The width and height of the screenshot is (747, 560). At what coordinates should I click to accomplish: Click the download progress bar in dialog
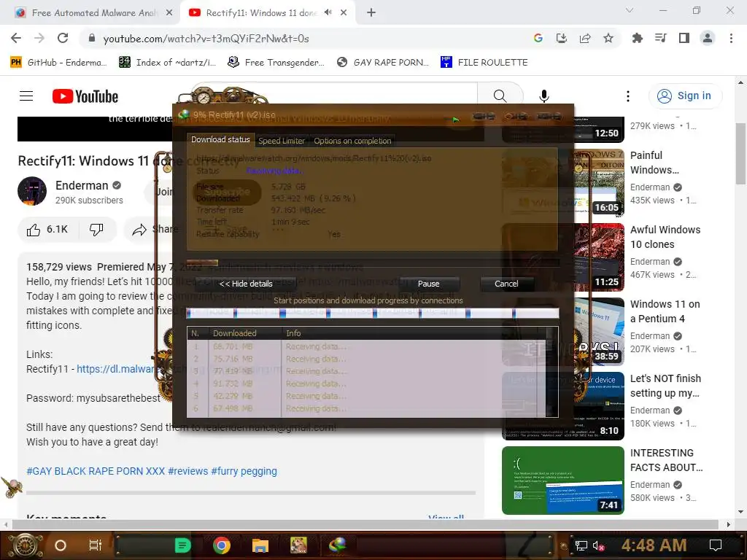coord(373,262)
